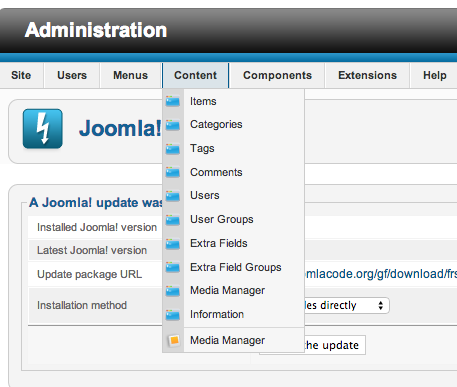Click 'Installed Joomla! version' label
The image size is (457, 387).
pyautogui.click(x=97, y=227)
